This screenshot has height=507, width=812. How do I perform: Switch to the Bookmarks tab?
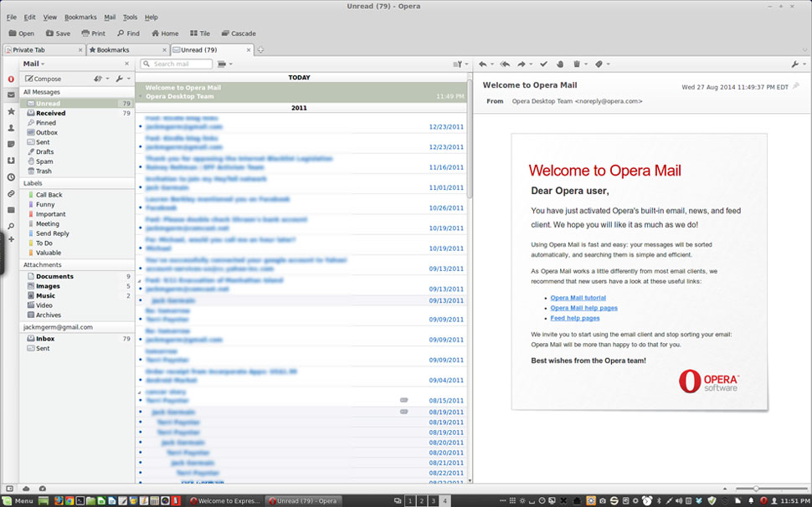(127, 50)
